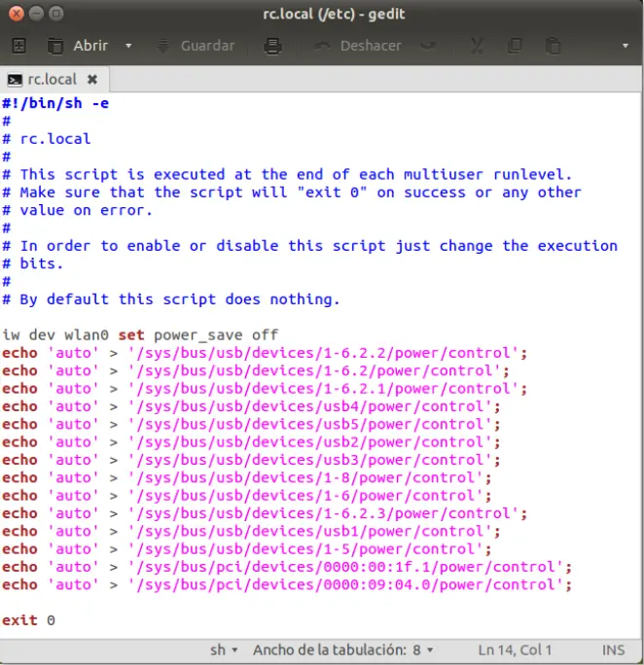The width and height of the screenshot is (644, 665).
Task: Close the gedit window with the red button
Action: click(x=17, y=14)
